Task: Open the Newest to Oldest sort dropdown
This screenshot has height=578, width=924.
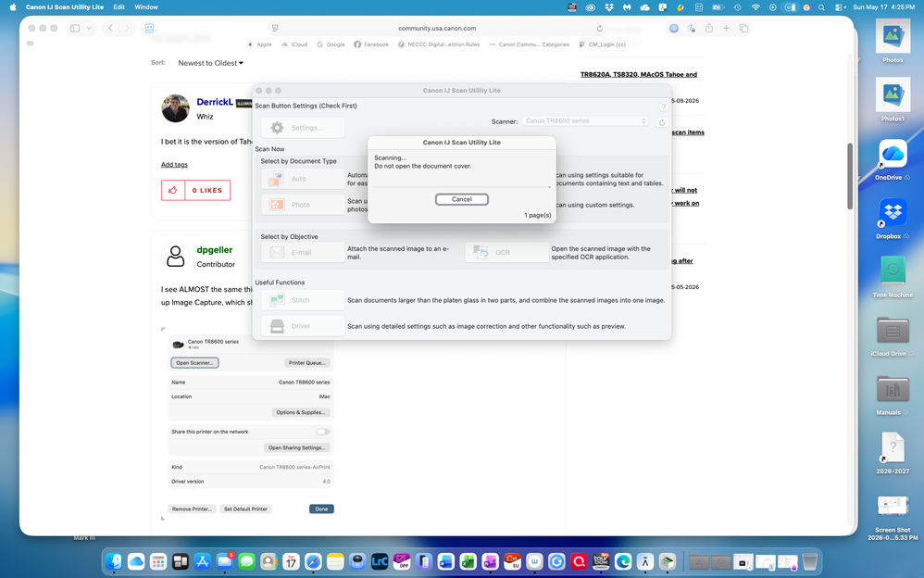Action: coord(210,63)
